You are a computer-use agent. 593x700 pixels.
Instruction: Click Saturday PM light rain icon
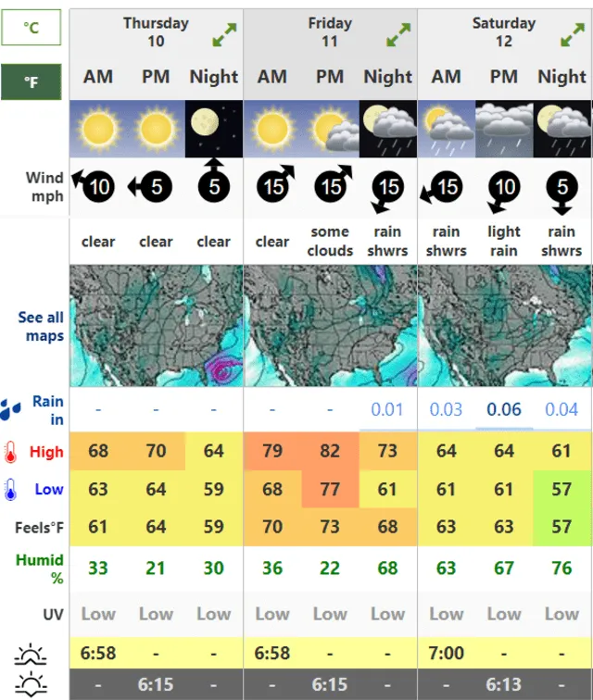coord(504,129)
